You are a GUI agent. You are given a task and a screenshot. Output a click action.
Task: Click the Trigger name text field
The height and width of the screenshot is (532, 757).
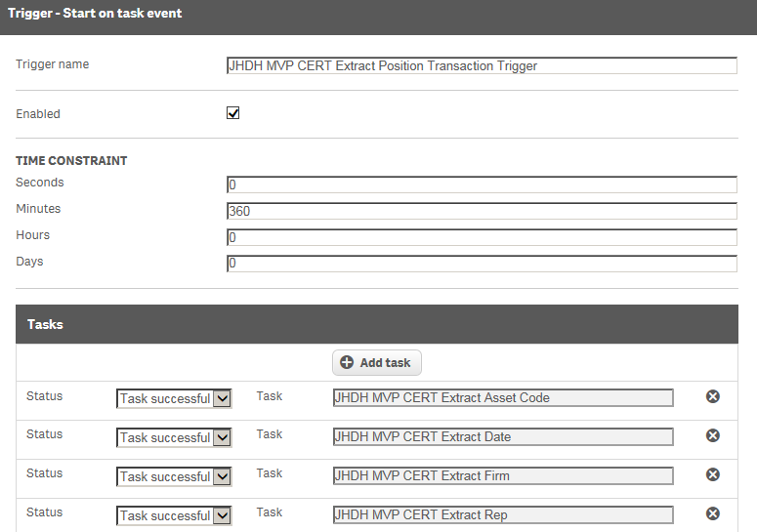click(x=482, y=66)
